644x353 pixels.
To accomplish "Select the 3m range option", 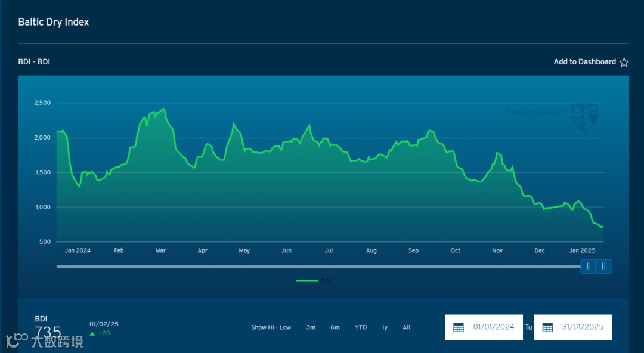I will (311, 327).
